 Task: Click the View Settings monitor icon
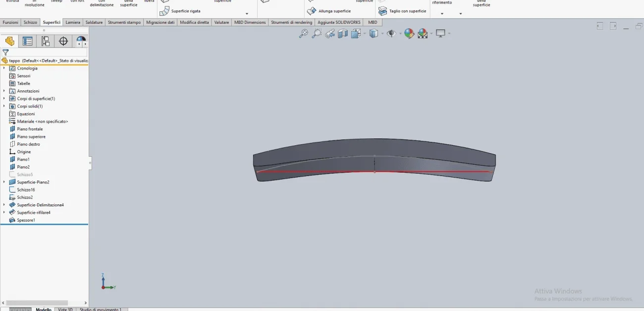440,33
